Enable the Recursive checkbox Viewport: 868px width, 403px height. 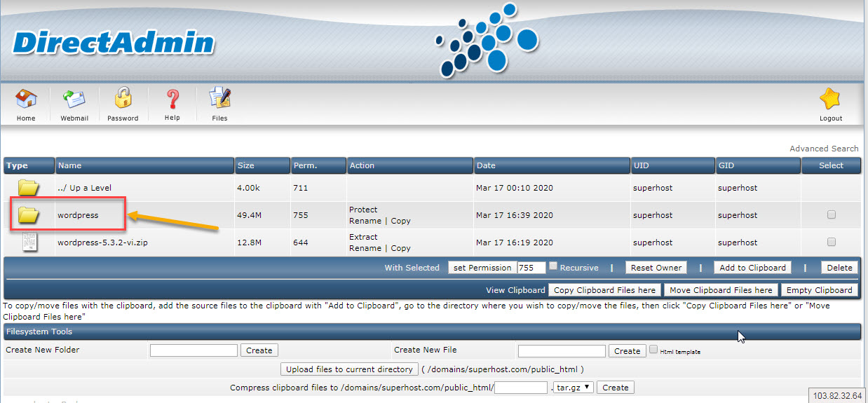click(553, 266)
